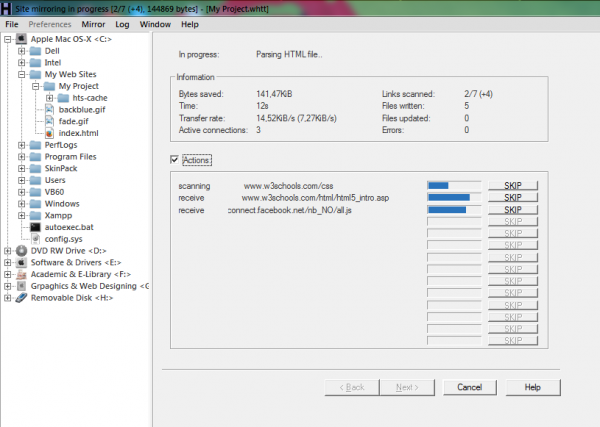Click the My Project folder icon
Image resolution: width=600 pixels, height=427 pixels.
[49, 86]
